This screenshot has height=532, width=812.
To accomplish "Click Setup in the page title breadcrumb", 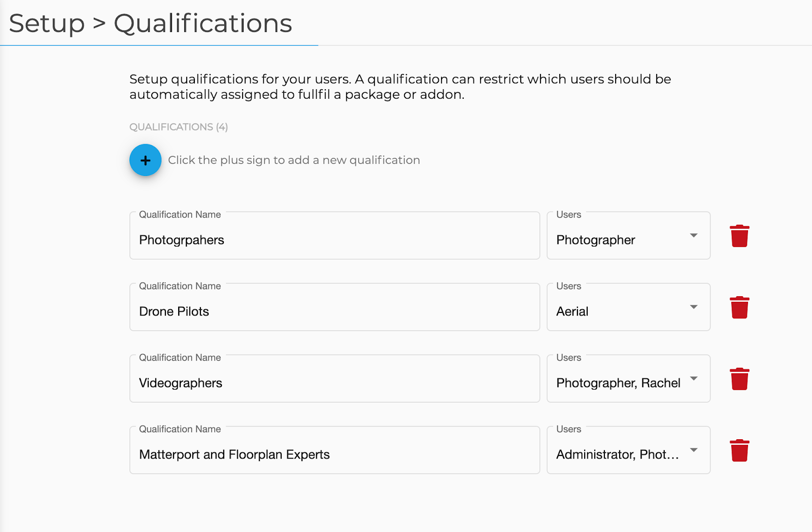I will (47, 24).
